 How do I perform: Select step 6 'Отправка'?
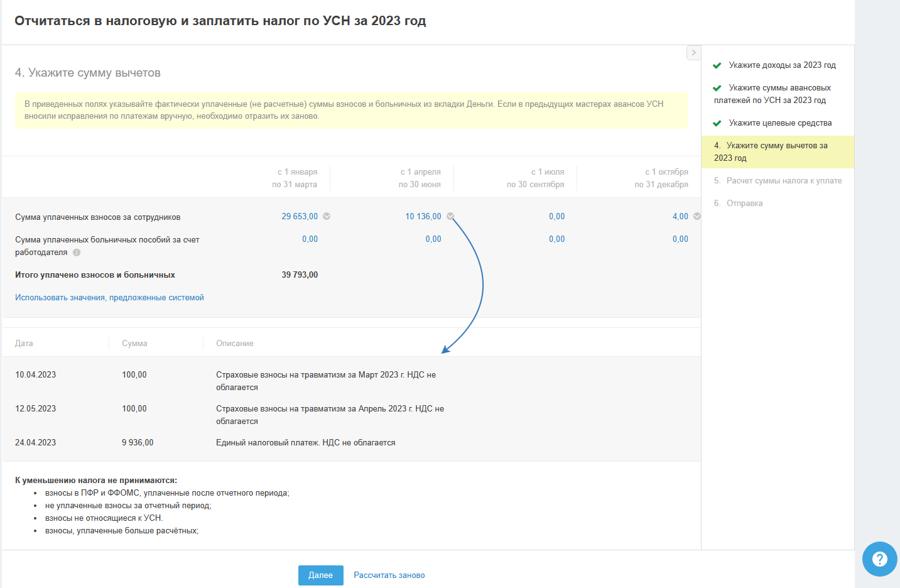744,204
